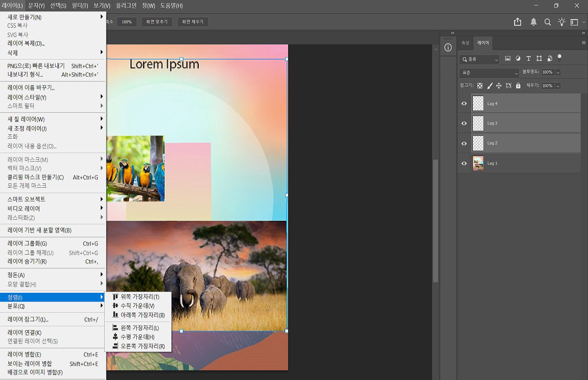Hide the Lag 4 layer via eye icon

464,104
